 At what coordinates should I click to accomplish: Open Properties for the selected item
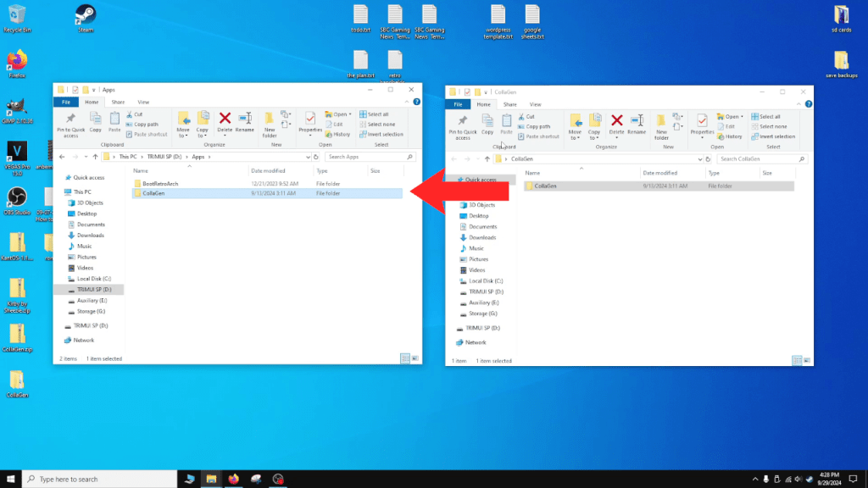click(310, 123)
